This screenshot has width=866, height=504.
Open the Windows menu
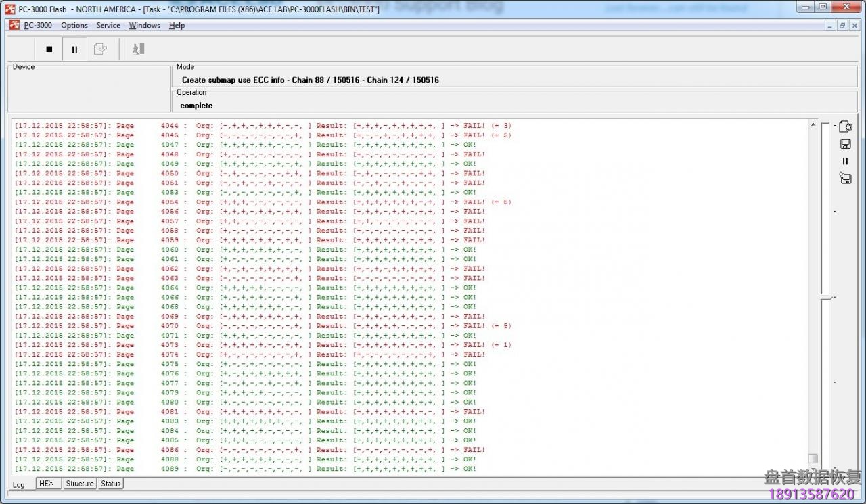tap(144, 26)
